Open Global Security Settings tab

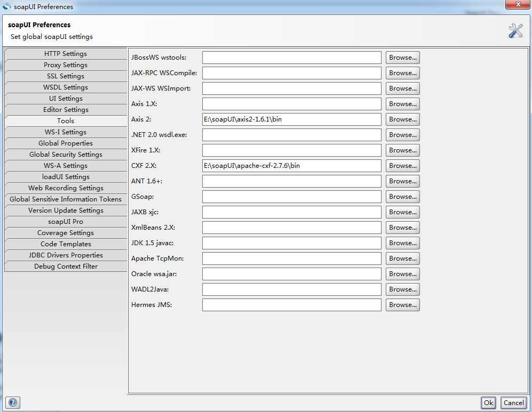tap(66, 154)
